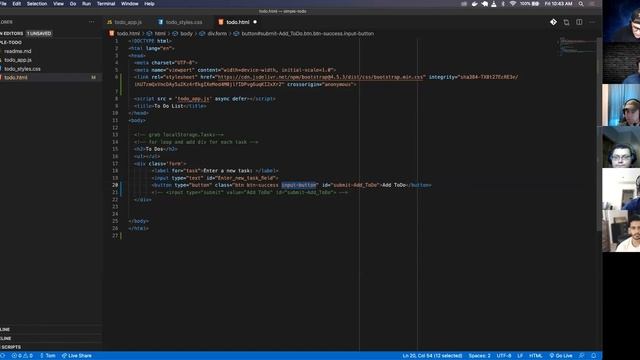
Task: Click the Tom user item in the status bar
Action: point(48,356)
